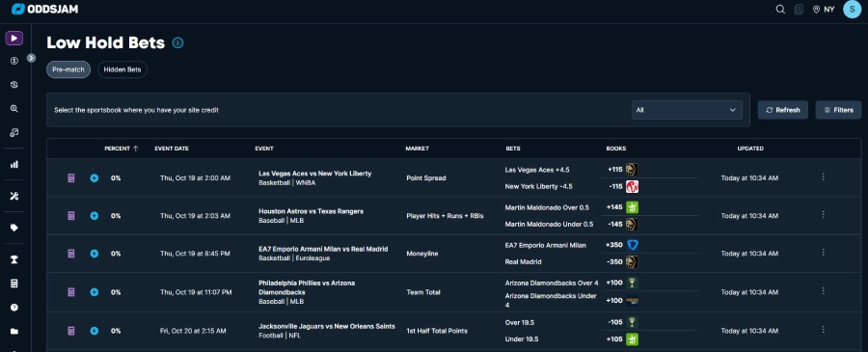Open Houston Astros vs Texas Rangers event
Viewport: 868px width, 352px height.
coord(312,211)
